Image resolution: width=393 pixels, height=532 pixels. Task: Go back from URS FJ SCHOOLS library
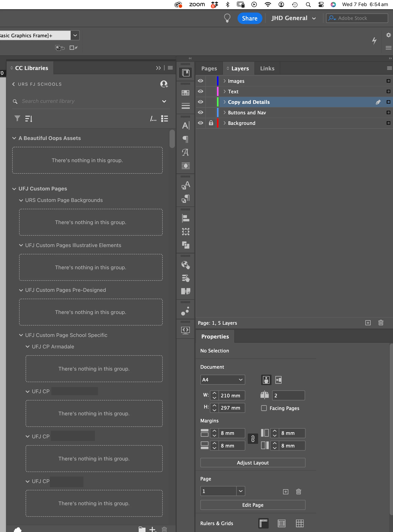[14, 84]
